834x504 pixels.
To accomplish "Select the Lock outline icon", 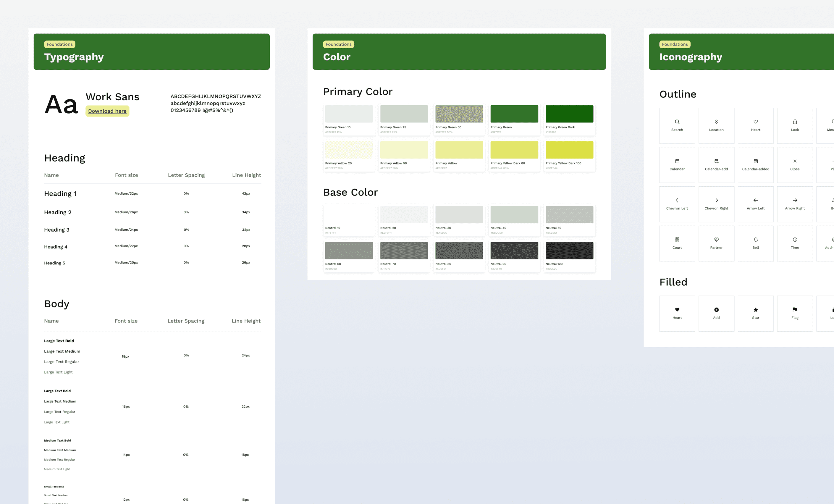I will point(795,122).
